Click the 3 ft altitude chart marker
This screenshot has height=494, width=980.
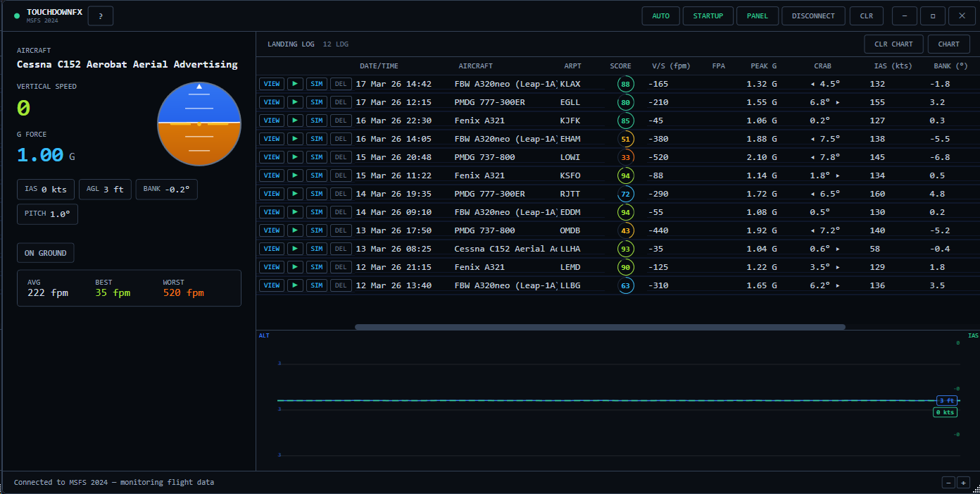(x=946, y=400)
